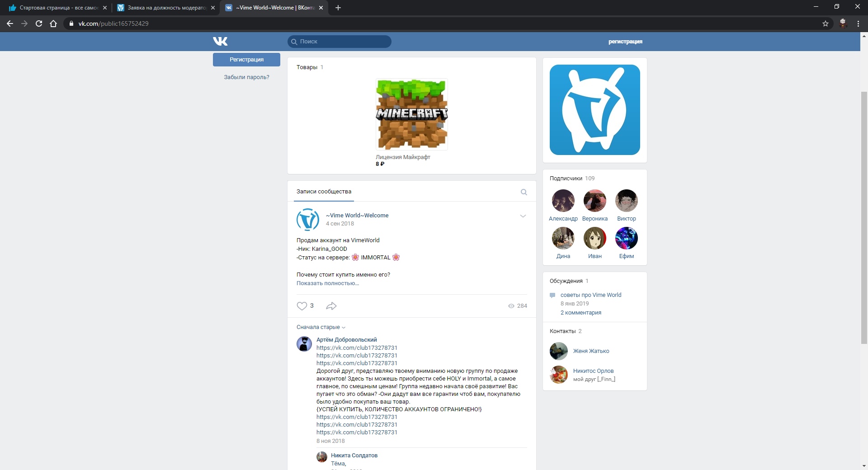The image size is (868, 470).
Task: Open subscriber Вероника avatar
Action: point(595,201)
